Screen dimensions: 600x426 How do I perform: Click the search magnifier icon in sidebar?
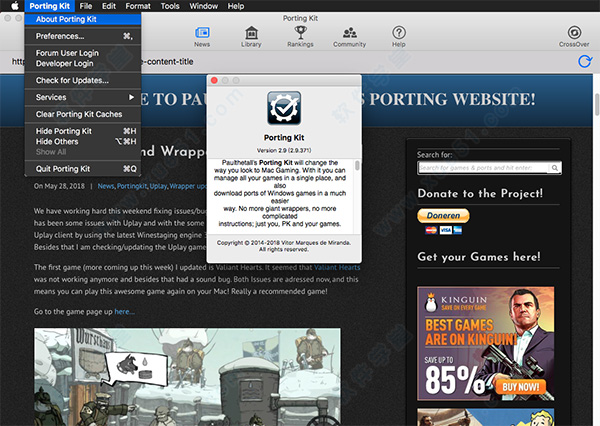[x=554, y=168]
